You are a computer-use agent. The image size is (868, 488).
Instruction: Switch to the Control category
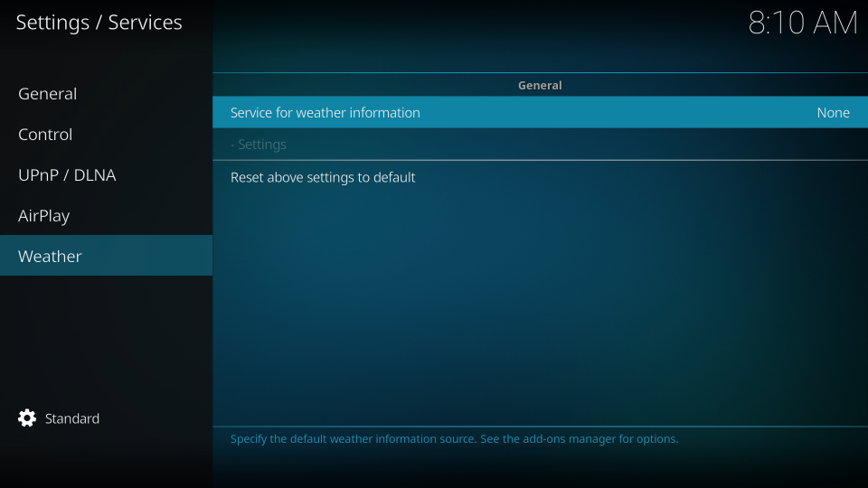click(45, 135)
